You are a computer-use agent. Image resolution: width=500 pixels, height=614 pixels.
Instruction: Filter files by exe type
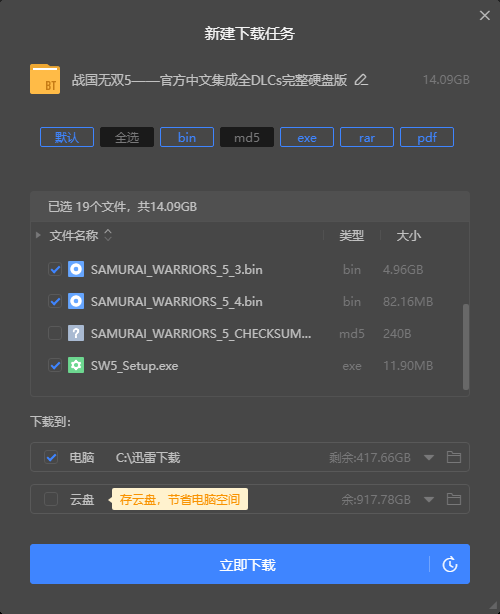pos(307,137)
